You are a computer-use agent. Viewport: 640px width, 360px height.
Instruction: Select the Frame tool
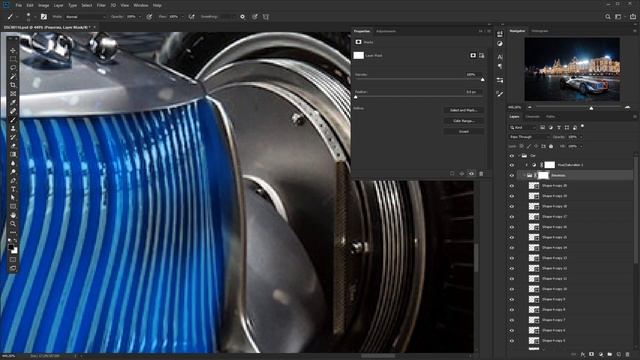point(13,93)
